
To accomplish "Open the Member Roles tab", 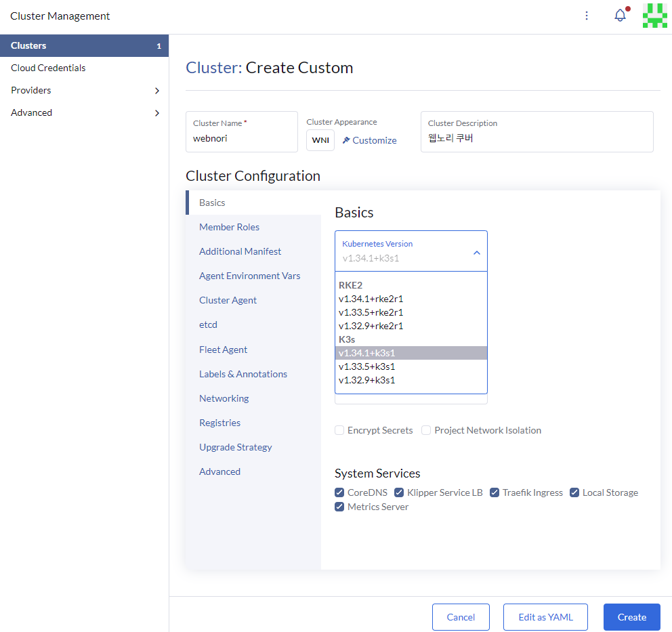I will pos(229,227).
